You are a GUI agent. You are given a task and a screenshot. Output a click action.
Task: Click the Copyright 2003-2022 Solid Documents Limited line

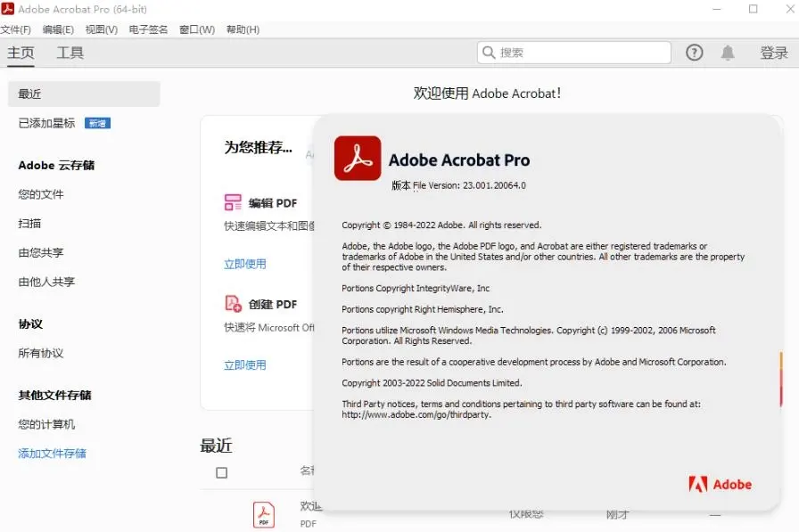(x=432, y=383)
